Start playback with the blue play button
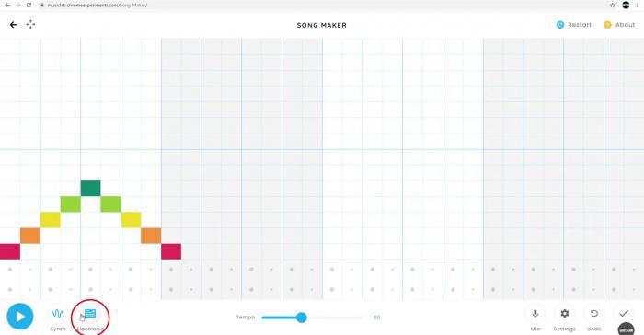Image resolution: width=644 pixels, height=335 pixels. [x=19, y=317]
